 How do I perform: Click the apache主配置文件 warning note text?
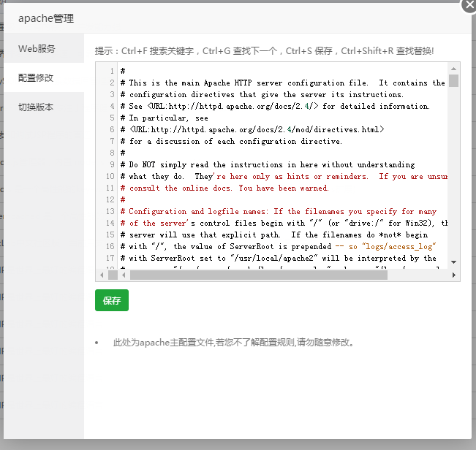233,343
